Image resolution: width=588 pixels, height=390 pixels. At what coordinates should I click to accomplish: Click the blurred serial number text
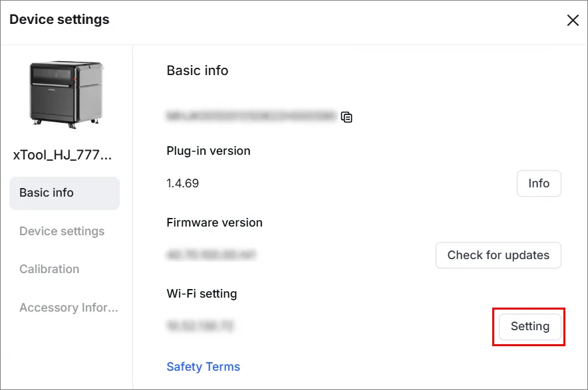pos(251,116)
